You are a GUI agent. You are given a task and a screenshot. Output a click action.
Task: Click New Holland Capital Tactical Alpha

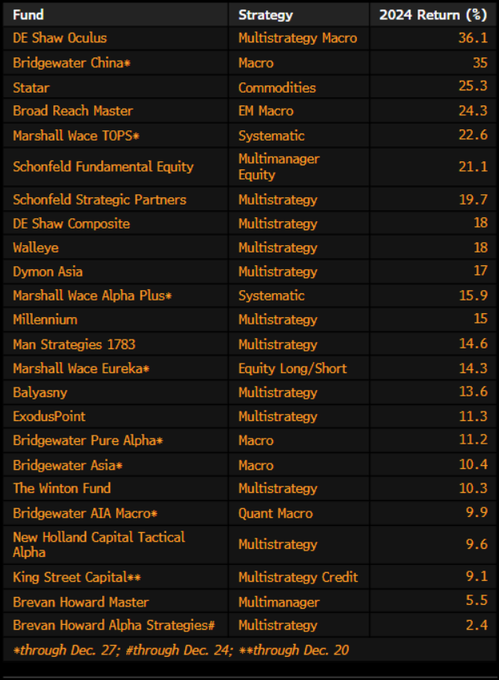pyautogui.click(x=99, y=545)
